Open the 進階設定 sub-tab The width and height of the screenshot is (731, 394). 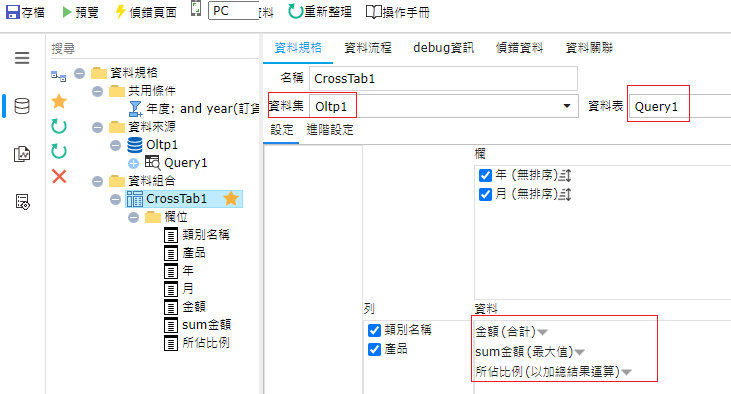pos(330,130)
